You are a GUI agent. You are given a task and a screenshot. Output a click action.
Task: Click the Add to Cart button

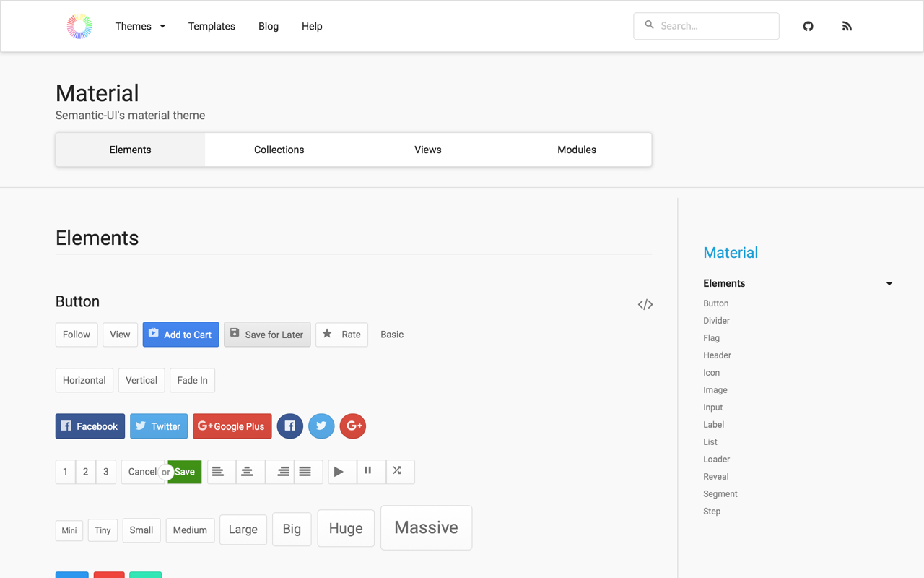pos(180,335)
